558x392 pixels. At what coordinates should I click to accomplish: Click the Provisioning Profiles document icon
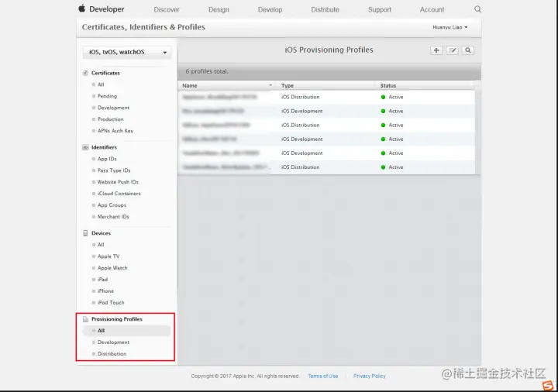point(85,319)
